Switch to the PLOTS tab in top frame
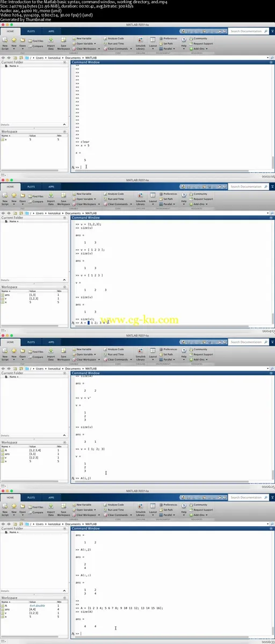275x644 pixels. click(31, 31)
